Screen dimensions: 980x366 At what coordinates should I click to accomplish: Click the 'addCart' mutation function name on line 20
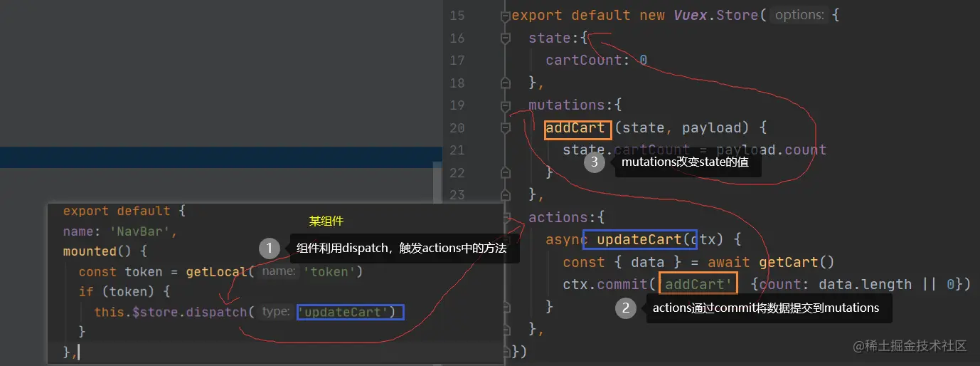575,128
